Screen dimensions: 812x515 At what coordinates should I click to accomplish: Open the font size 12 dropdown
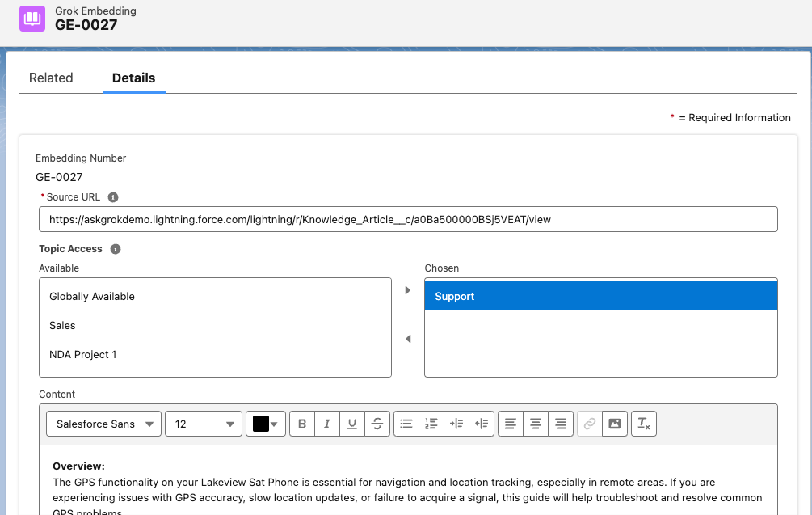point(204,424)
